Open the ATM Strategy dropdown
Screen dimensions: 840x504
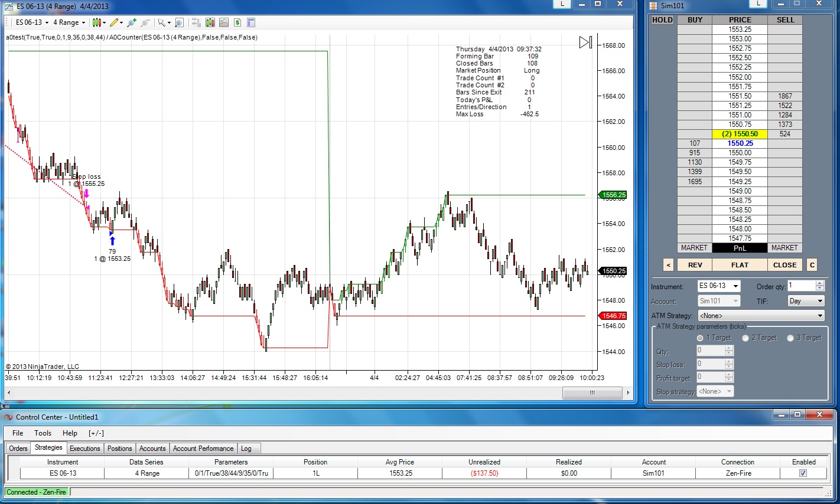pos(761,316)
